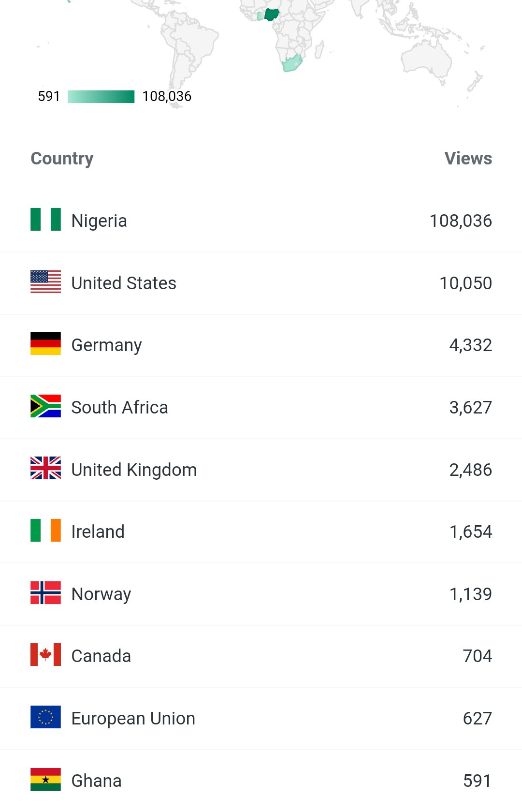Viewport: 522px width, 812px height.
Task: Click the Germany flag icon
Action: pos(45,344)
